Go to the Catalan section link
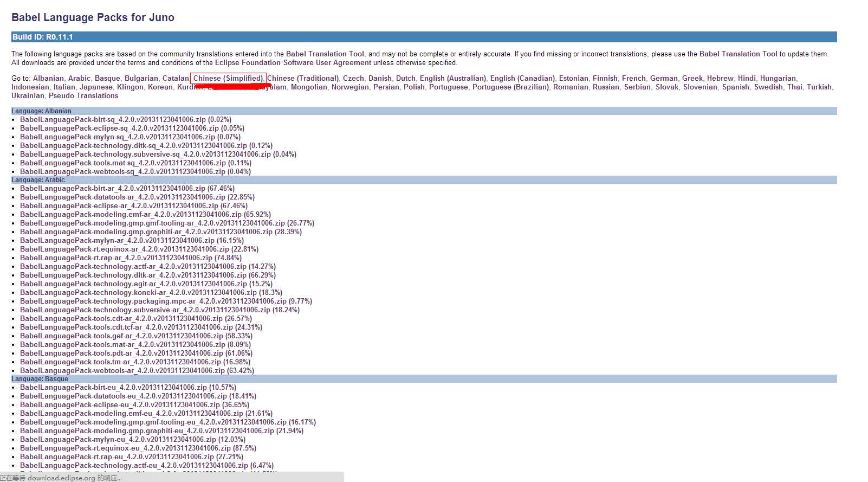The height and width of the screenshot is (482, 868). pos(176,78)
